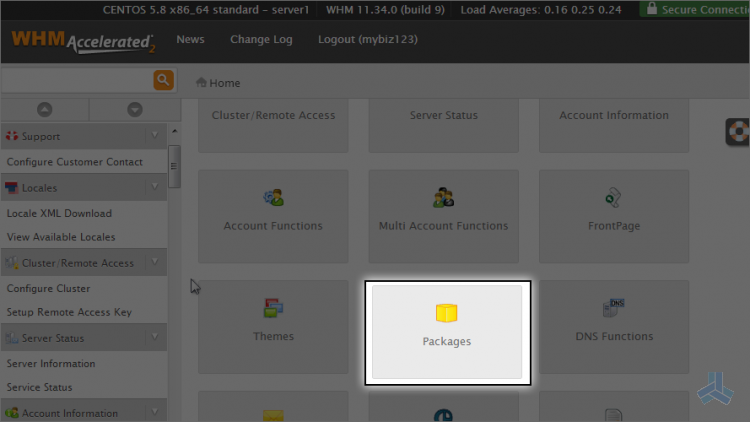Open the News menu item
Screen dimensions: 750x422
point(190,39)
